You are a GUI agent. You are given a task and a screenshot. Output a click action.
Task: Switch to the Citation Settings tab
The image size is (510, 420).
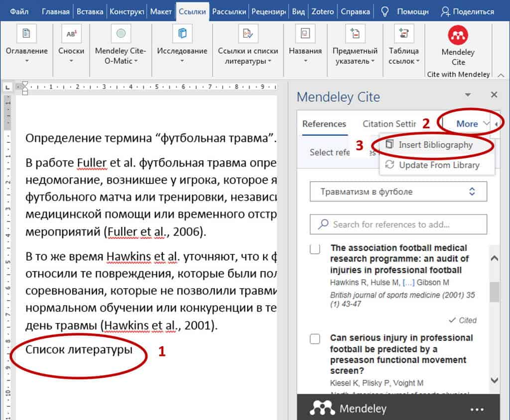389,124
